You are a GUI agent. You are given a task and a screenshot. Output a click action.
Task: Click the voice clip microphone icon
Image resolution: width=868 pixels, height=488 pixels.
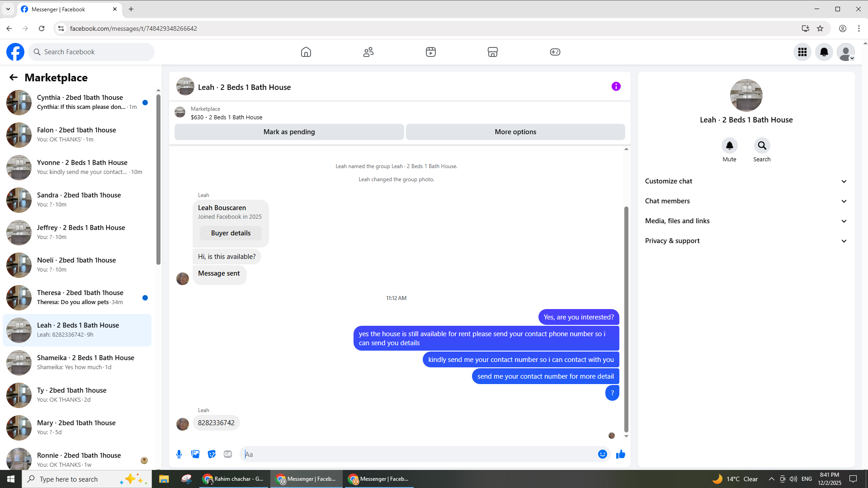click(x=179, y=454)
